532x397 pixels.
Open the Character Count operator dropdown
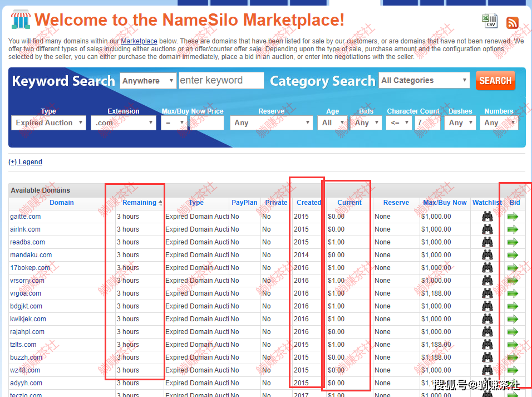[399, 122]
